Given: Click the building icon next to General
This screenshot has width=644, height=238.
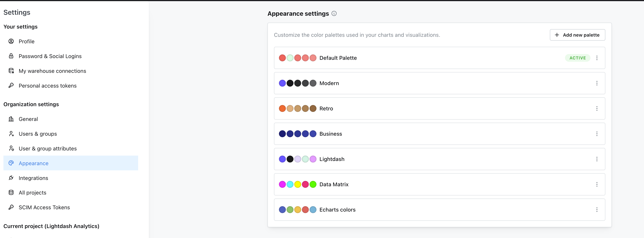Looking at the screenshot, I should tap(11, 119).
